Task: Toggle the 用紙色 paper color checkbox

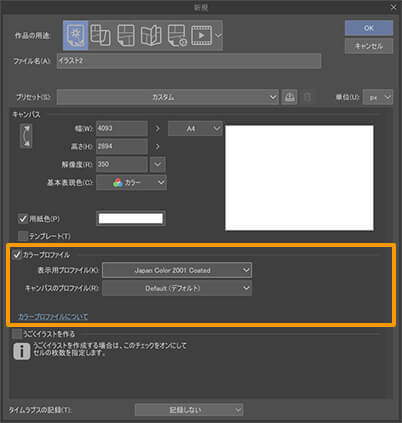Action: [x=23, y=219]
